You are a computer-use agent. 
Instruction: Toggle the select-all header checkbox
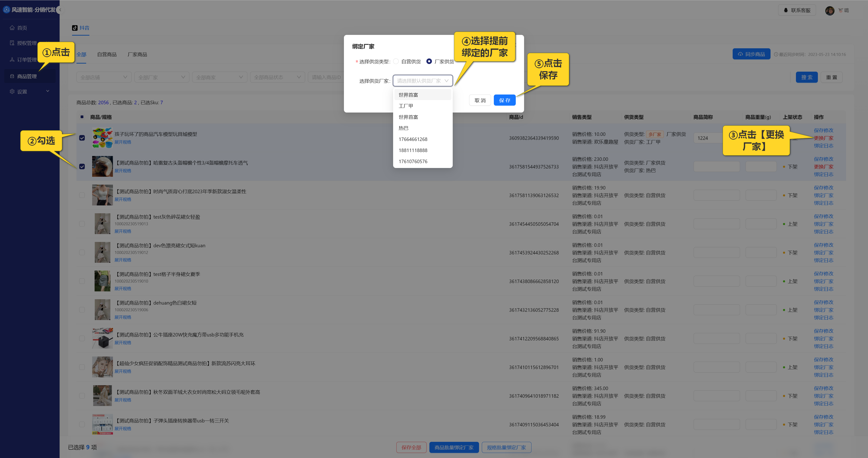(82, 117)
